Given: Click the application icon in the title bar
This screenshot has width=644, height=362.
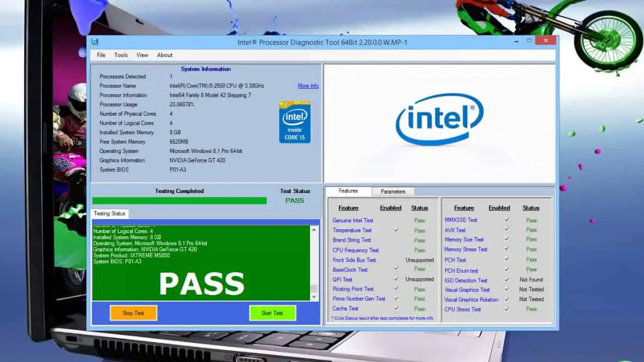Looking at the screenshot, I should (95, 42).
